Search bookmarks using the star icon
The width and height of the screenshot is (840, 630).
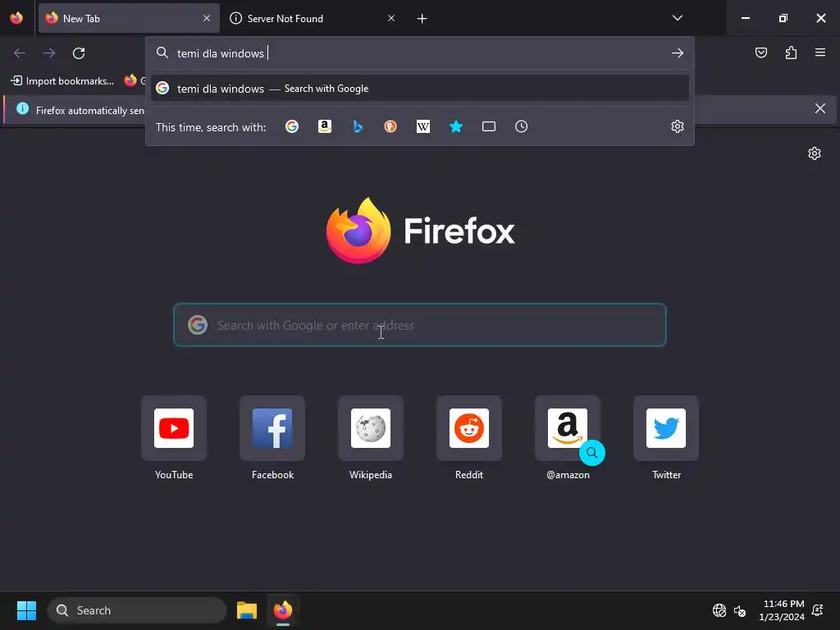(x=456, y=126)
